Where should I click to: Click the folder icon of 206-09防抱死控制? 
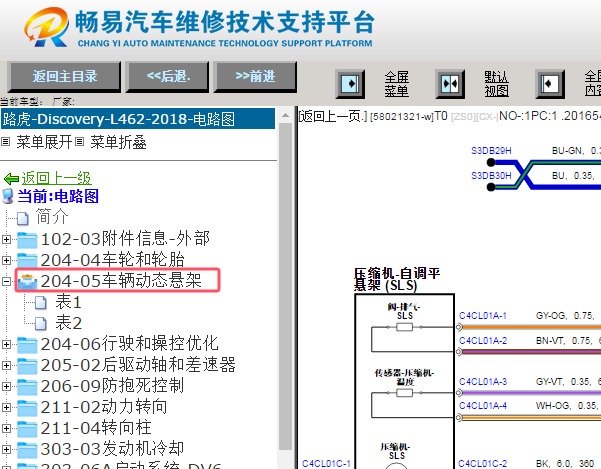click(x=27, y=387)
